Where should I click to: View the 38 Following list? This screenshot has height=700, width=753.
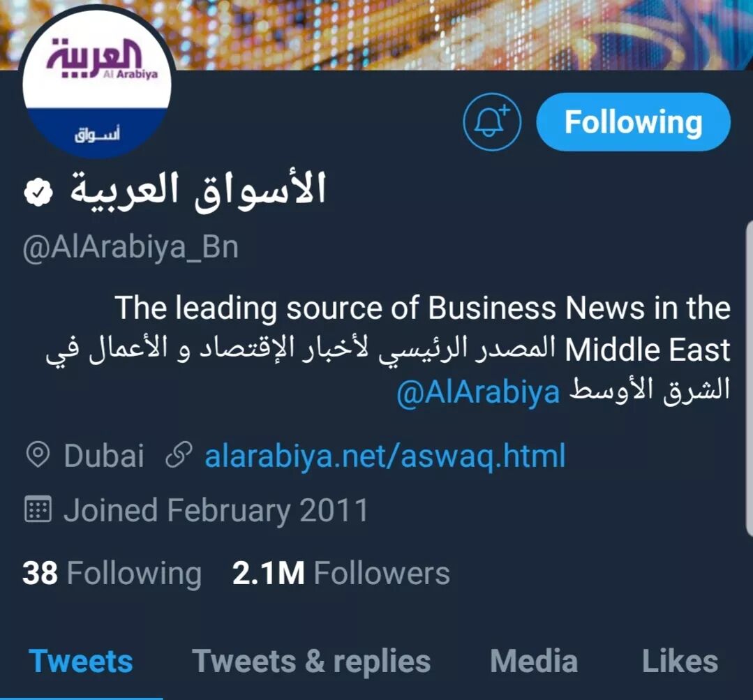coord(112,573)
